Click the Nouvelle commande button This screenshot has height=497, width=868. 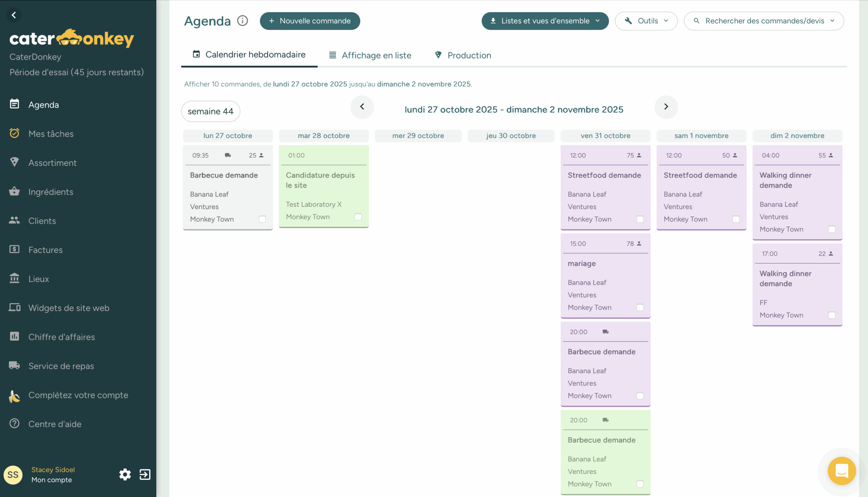pyautogui.click(x=310, y=21)
